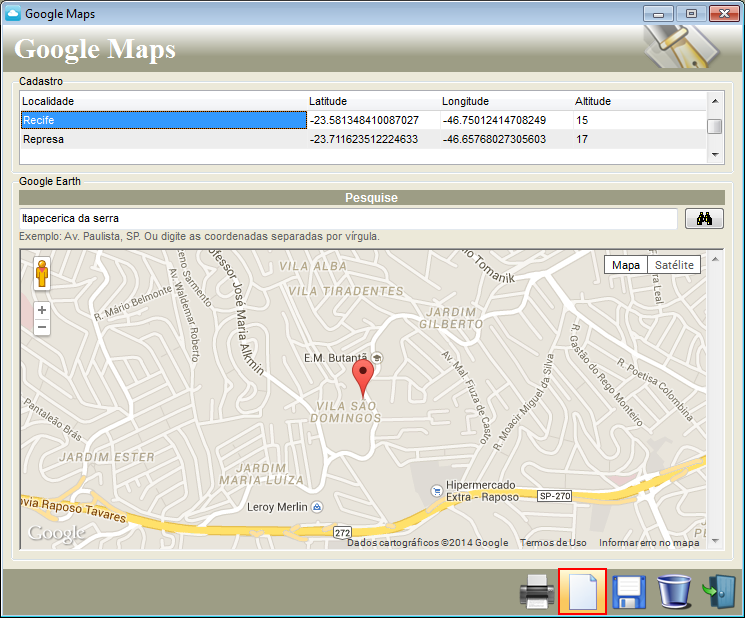Click latitude value -23.711623512224633
Screen dimensions: 745x618
[364, 139]
